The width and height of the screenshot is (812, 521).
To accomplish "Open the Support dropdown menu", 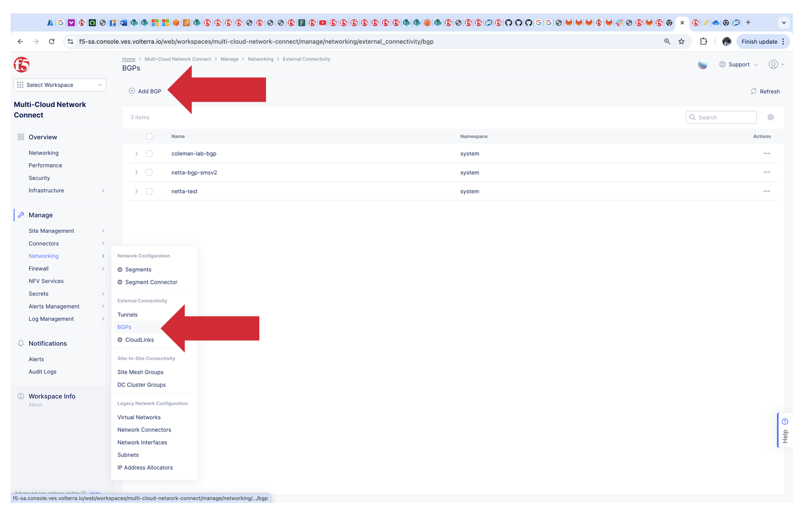I will tap(739, 64).
